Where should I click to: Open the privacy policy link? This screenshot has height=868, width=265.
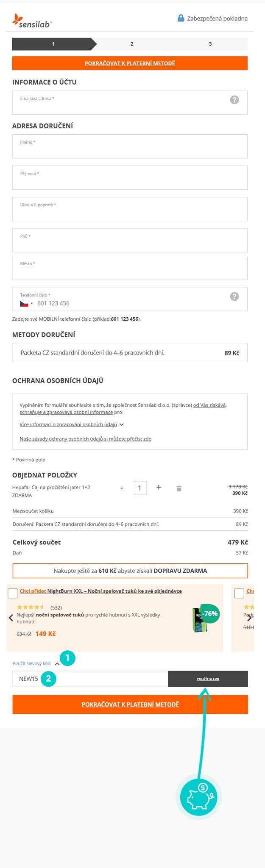click(85, 439)
